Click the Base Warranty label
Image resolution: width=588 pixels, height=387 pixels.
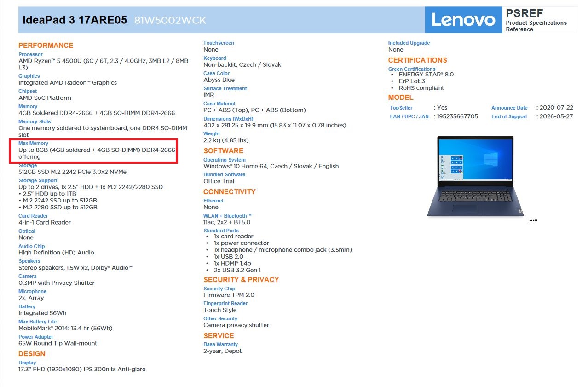[220, 344]
